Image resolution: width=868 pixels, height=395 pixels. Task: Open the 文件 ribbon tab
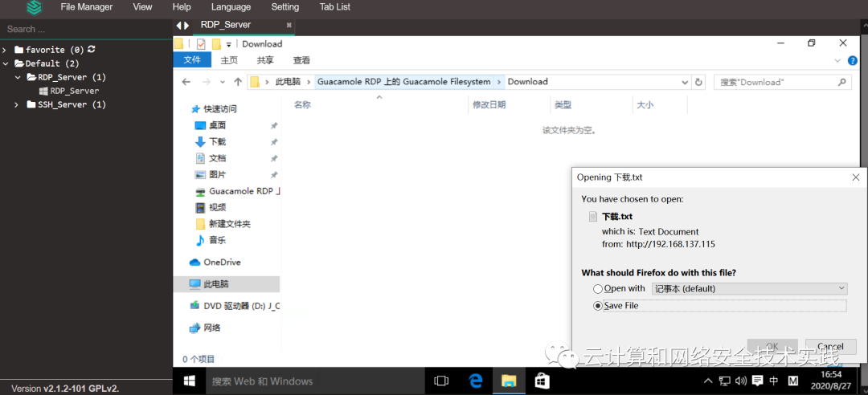(x=191, y=59)
